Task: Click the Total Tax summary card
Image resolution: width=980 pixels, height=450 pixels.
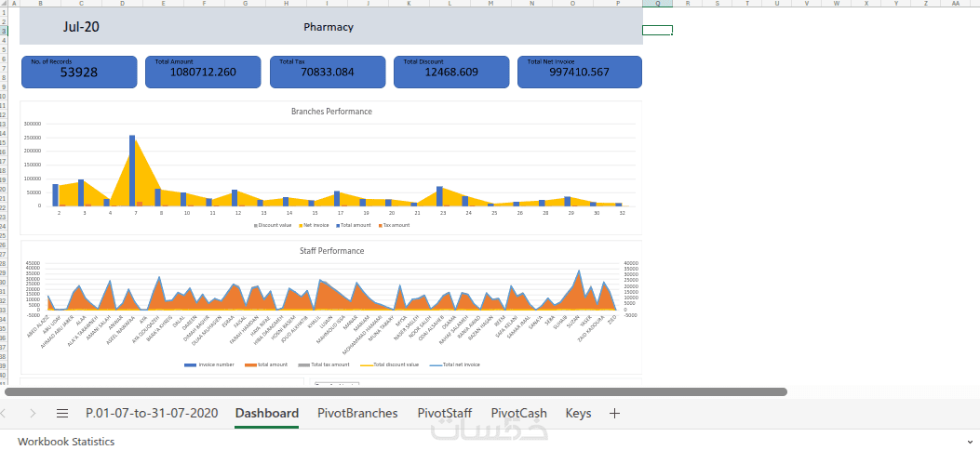Action: (328, 72)
